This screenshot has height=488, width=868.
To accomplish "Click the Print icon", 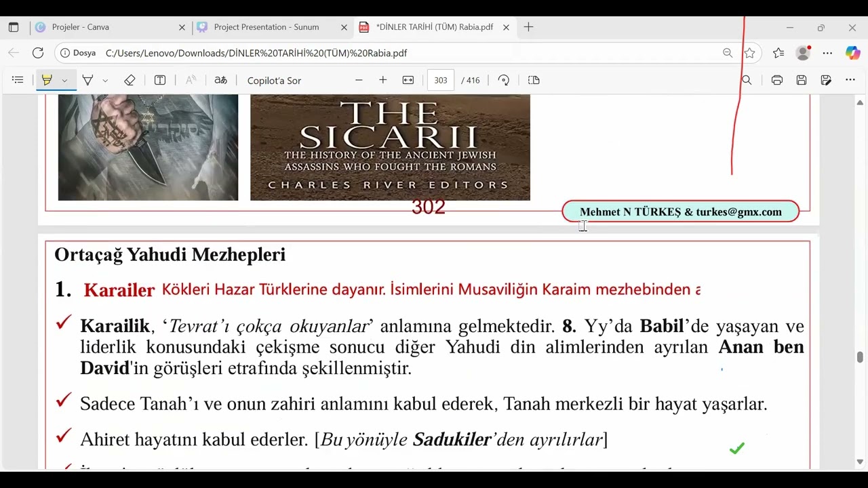I will pyautogui.click(x=777, y=80).
